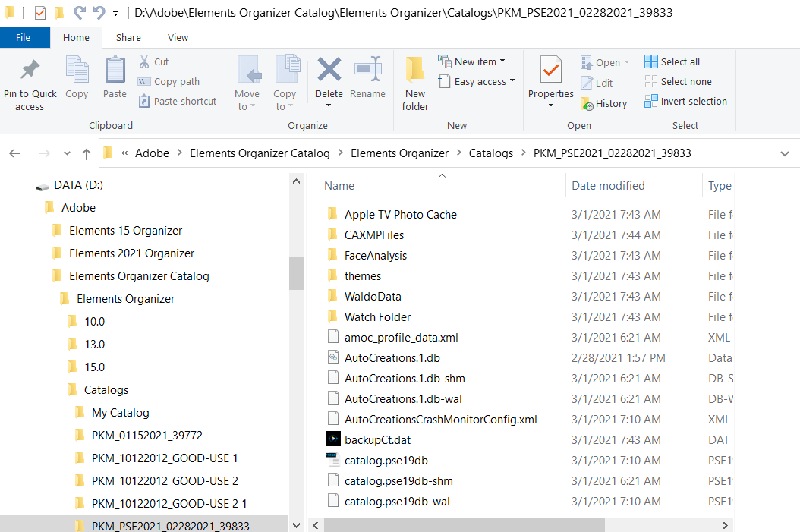
Task: Expand the Open button dropdown arrow
Action: point(627,62)
